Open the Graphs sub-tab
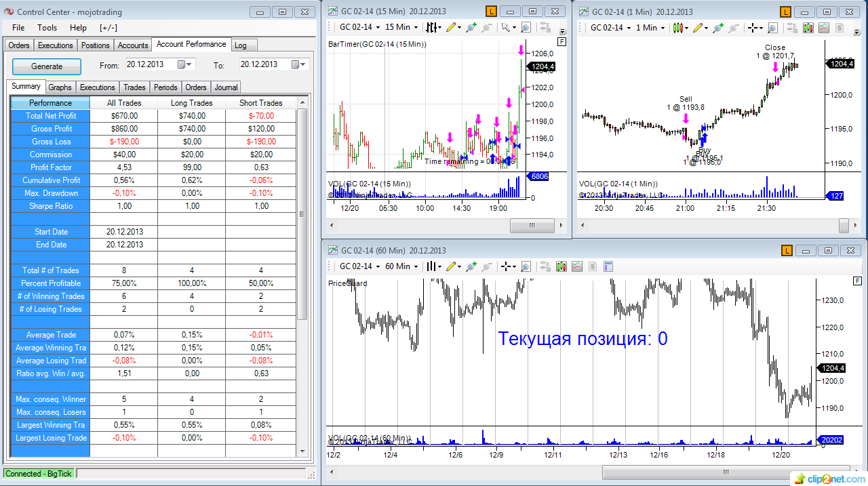868x486 pixels. [x=60, y=87]
